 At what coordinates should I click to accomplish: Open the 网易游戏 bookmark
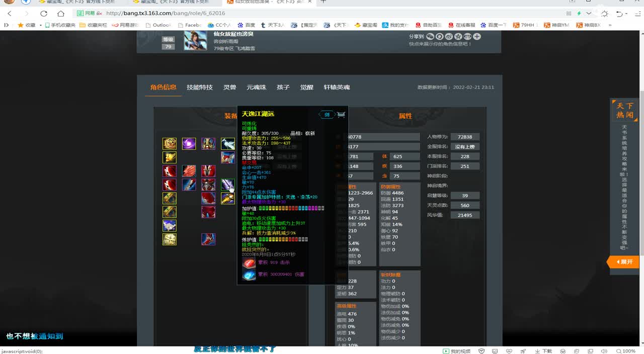coord(126,25)
